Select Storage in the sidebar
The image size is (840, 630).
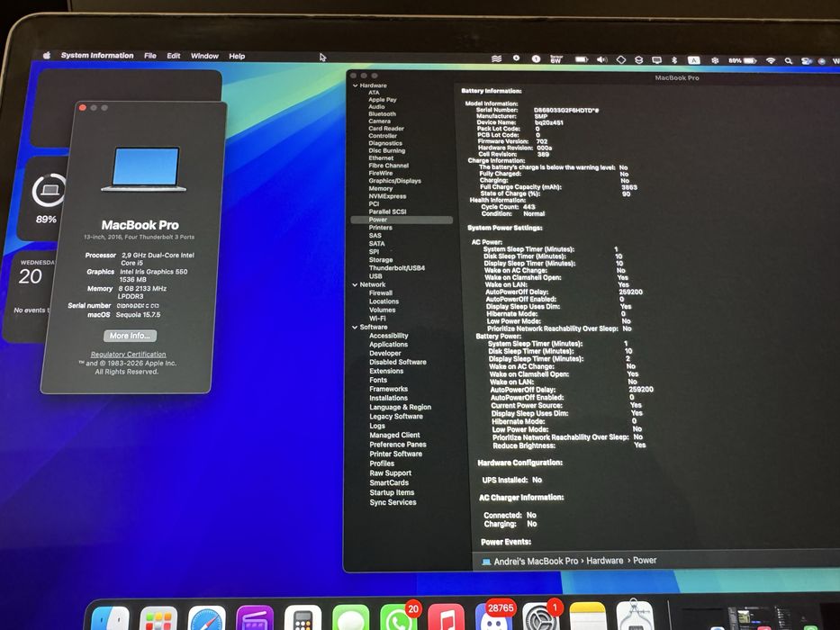click(x=381, y=260)
